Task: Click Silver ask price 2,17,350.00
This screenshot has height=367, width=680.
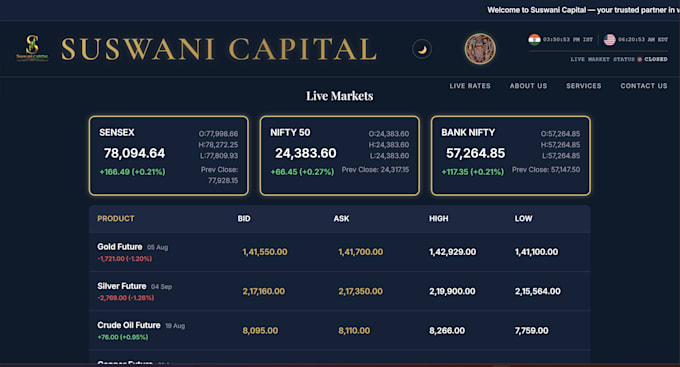Action: 360,292
